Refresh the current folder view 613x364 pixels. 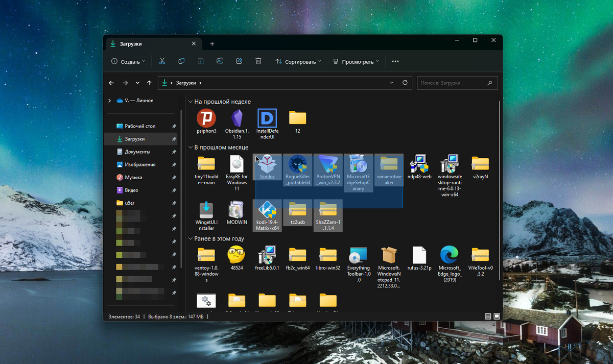coord(405,83)
